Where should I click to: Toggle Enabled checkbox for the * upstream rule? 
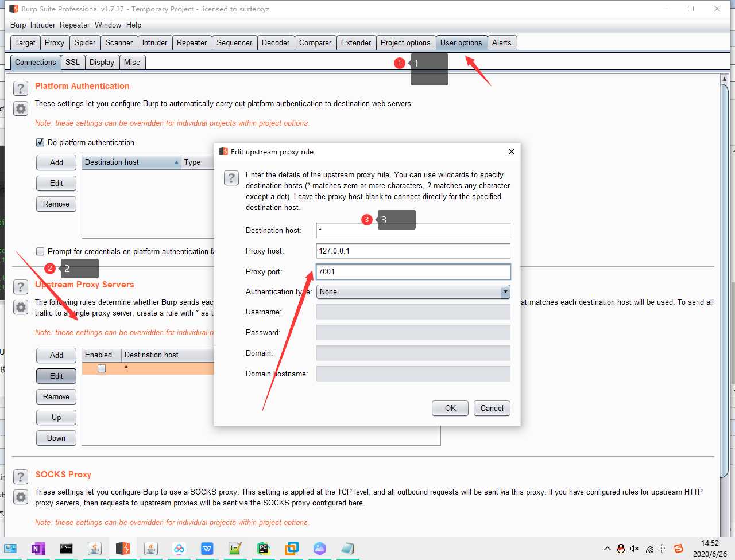pyautogui.click(x=102, y=368)
